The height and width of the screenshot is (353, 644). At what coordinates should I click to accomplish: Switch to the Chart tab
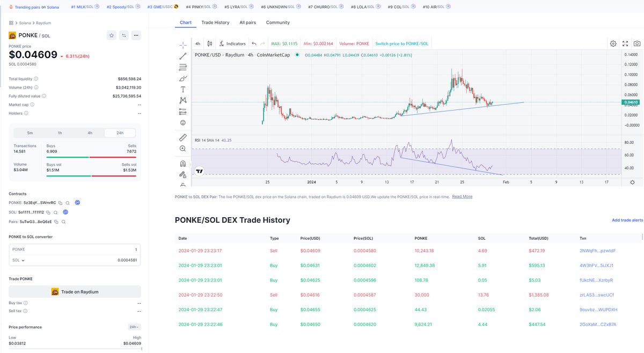pos(186,23)
